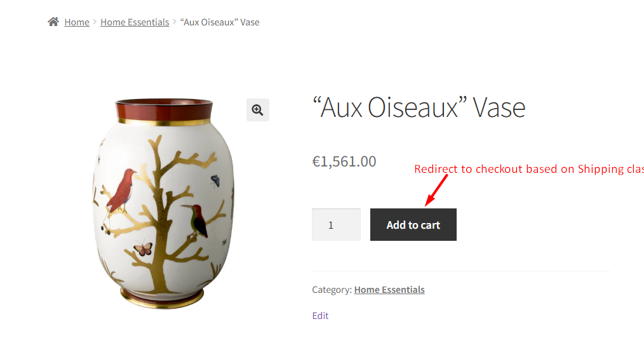Click the red "Redirect to checkout" annotation text
The image size is (644, 359).
click(x=528, y=169)
